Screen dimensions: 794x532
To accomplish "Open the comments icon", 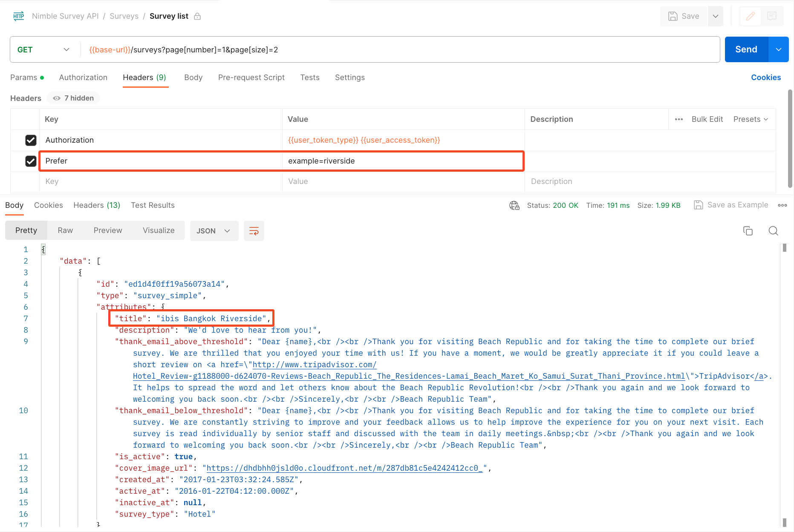I will click(x=771, y=16).
